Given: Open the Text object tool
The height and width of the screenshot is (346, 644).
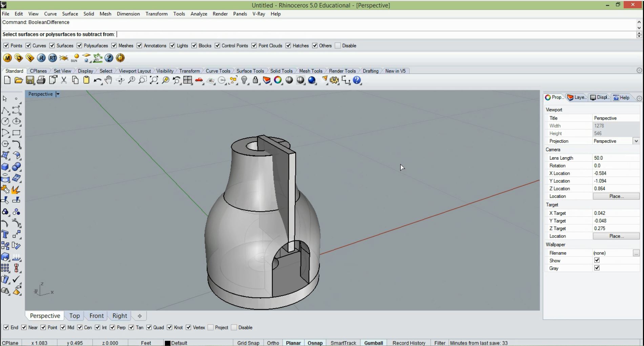Looking at the screenshot, I should (x=5, y=235).
